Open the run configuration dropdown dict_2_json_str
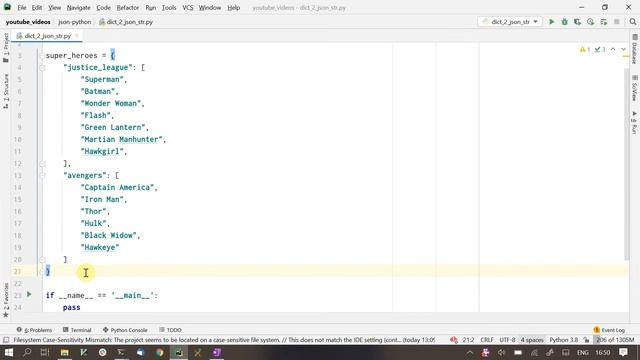This screenshot has height=360, width=640. pos(510,22)
